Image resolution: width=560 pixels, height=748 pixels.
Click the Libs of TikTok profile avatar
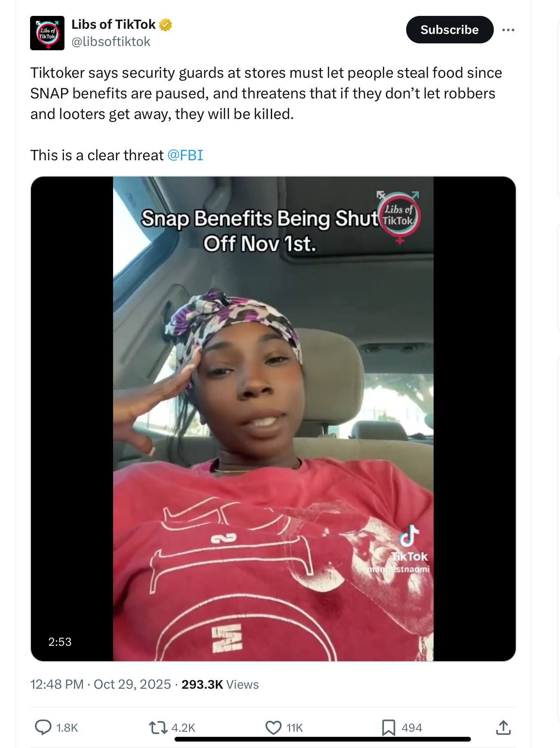[x=47, y=33]
